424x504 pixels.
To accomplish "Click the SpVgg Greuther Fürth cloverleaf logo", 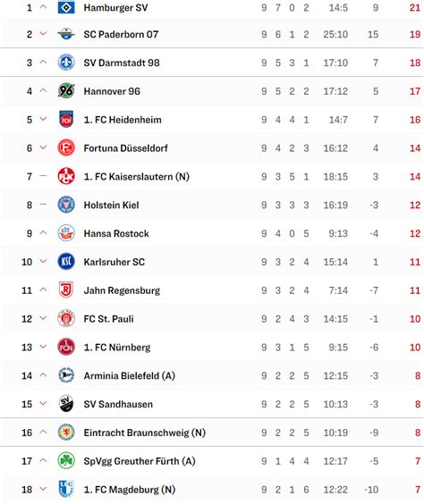I will 66,460.
